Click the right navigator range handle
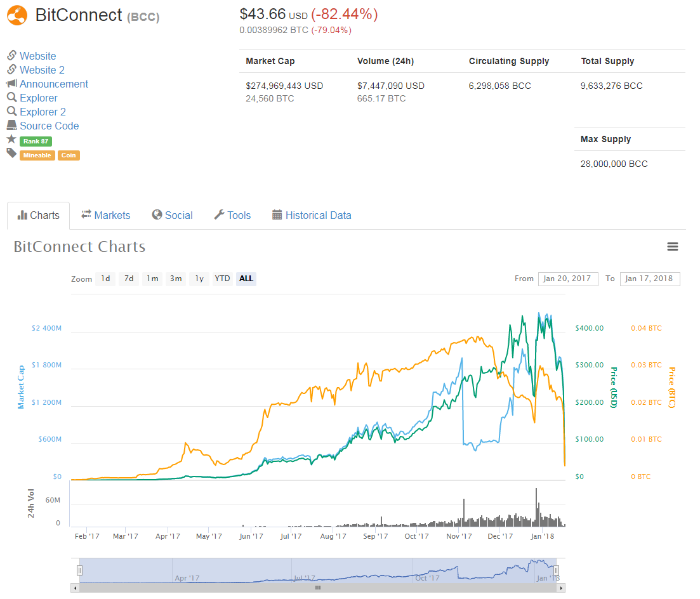The height and width of the screenshot is (599, 700). 556,570
